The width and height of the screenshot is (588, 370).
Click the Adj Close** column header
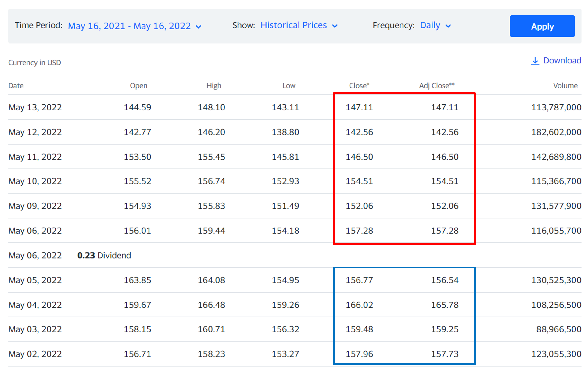437,86
